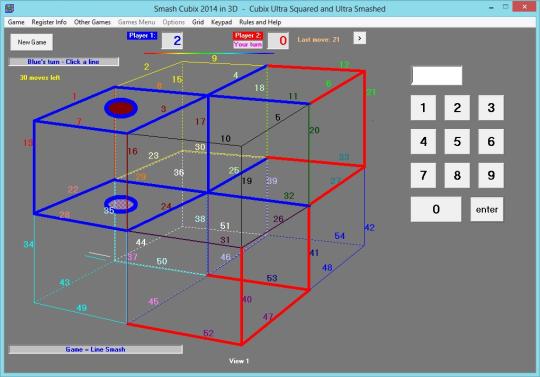Image resolution: width=540 pixels, height=377 pixels.
Task: Click line number 2 on the cube
Action: point(147,66)
